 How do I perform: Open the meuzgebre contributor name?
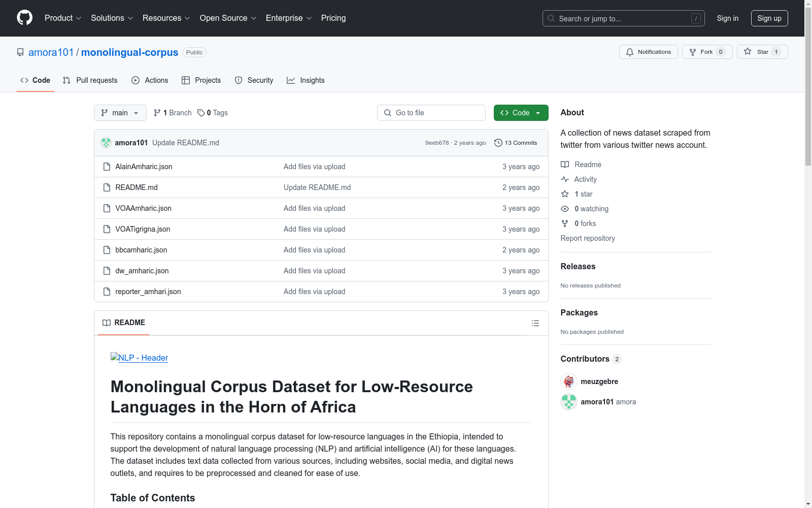click(599, 382)
